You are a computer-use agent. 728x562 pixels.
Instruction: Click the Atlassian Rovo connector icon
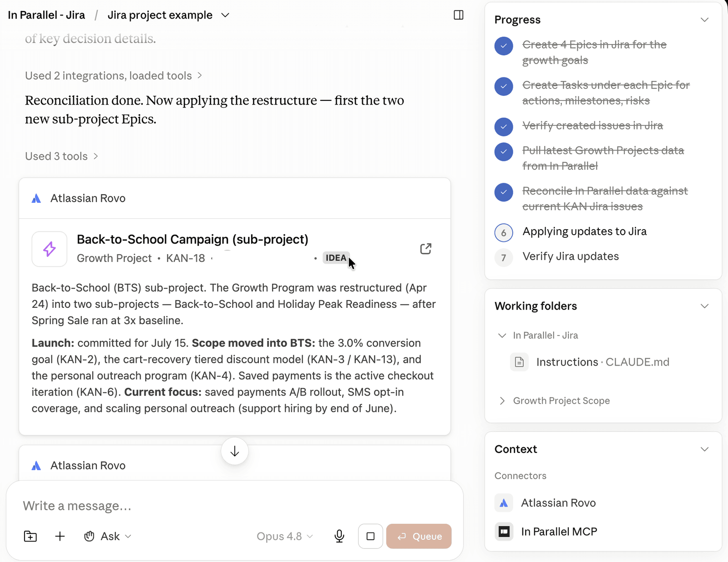504,503
